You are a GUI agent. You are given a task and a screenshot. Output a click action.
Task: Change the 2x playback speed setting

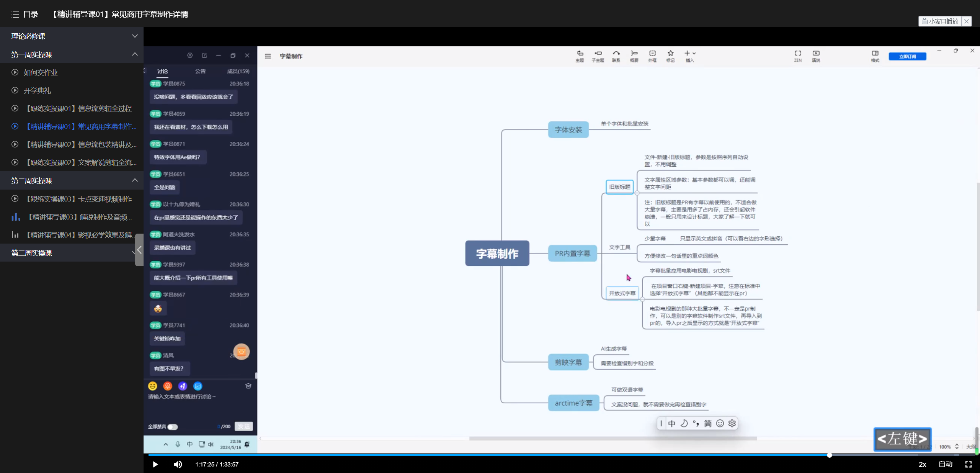922,464
